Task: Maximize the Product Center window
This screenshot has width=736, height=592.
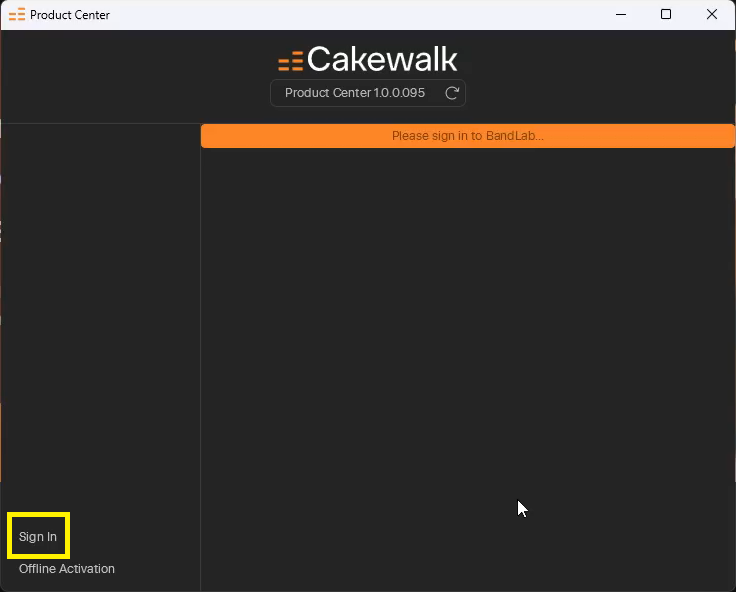Action: coord(666,15)
